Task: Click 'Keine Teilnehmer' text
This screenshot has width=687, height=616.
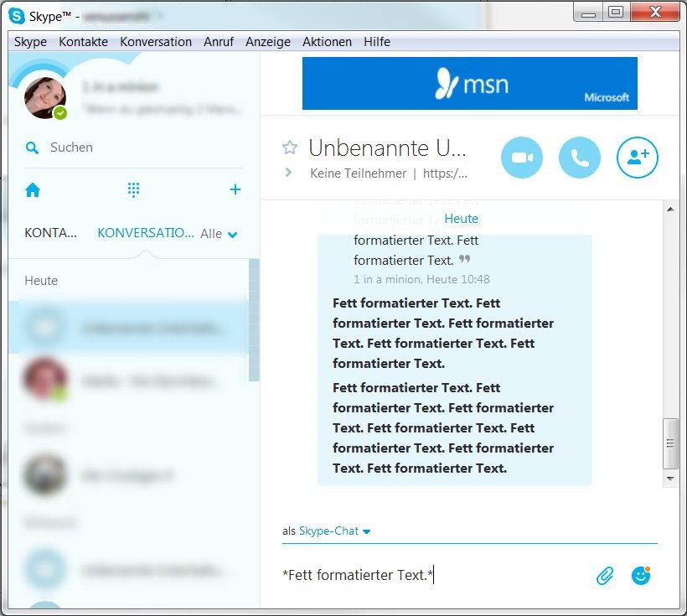Action: click(358, 173)
